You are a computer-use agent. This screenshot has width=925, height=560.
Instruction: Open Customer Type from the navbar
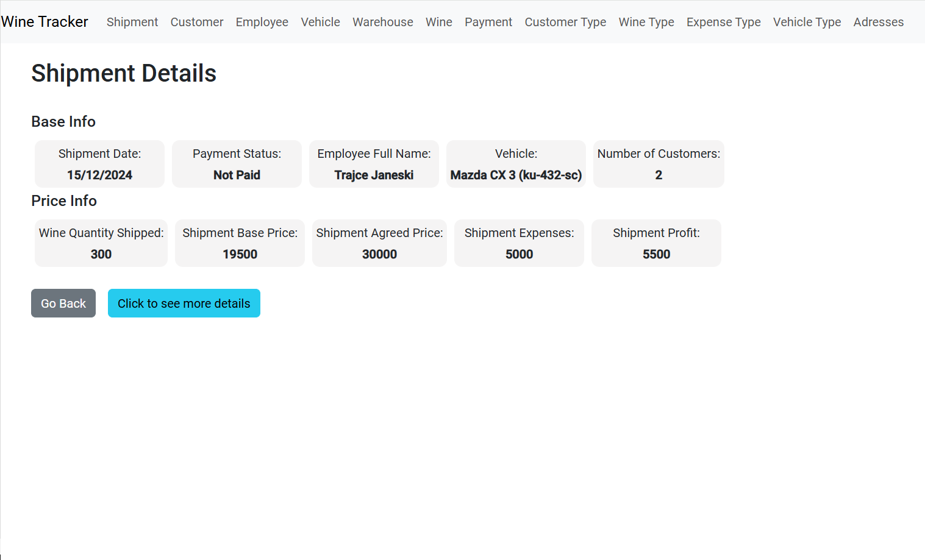(x=565, y=22)
